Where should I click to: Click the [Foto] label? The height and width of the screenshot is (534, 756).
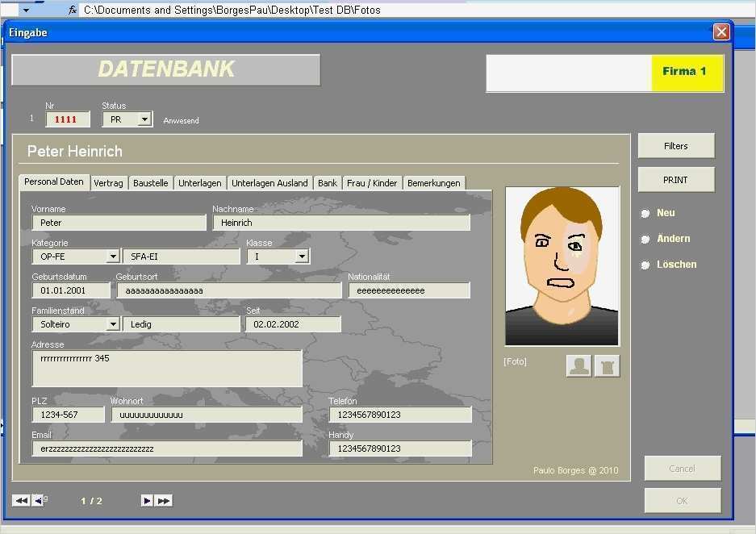(515, 361)
